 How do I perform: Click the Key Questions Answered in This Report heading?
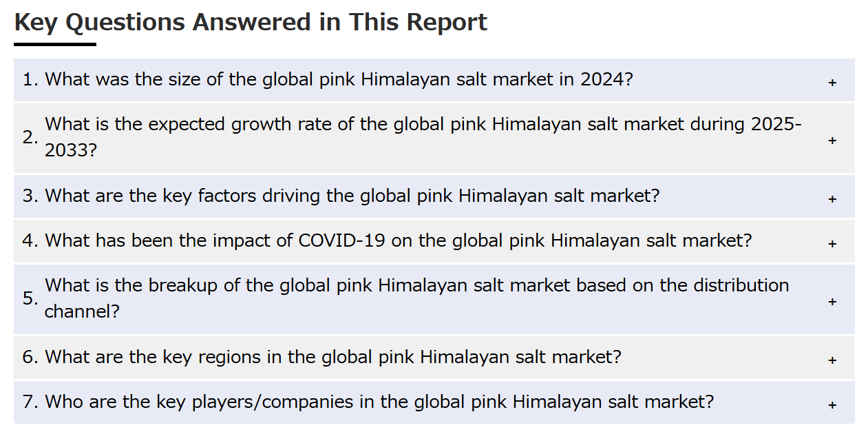click(x=251, y=22)
